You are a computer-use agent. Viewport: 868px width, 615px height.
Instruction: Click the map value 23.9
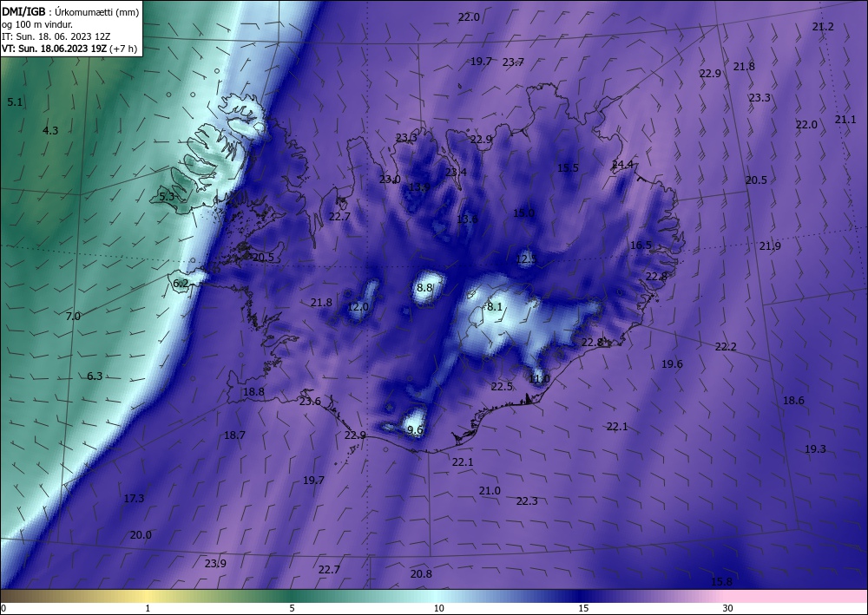(215, 564)
